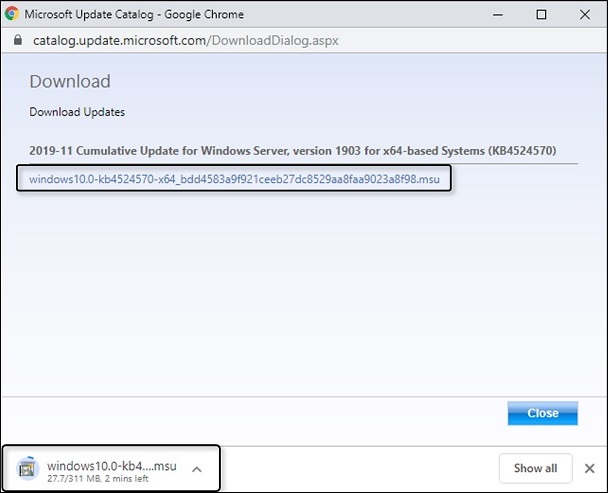Viewport: 608px width, 493px height.
Task: Click the windows10.0-kb4524570 .msu download link
Action: [x=234, y=179]
